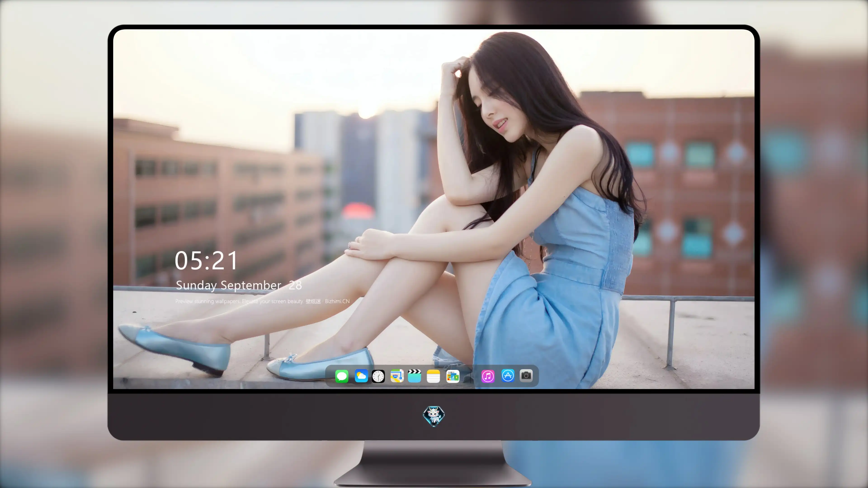
Task: Click the date "Sunday September 28"
Action: tap(238, 285)
